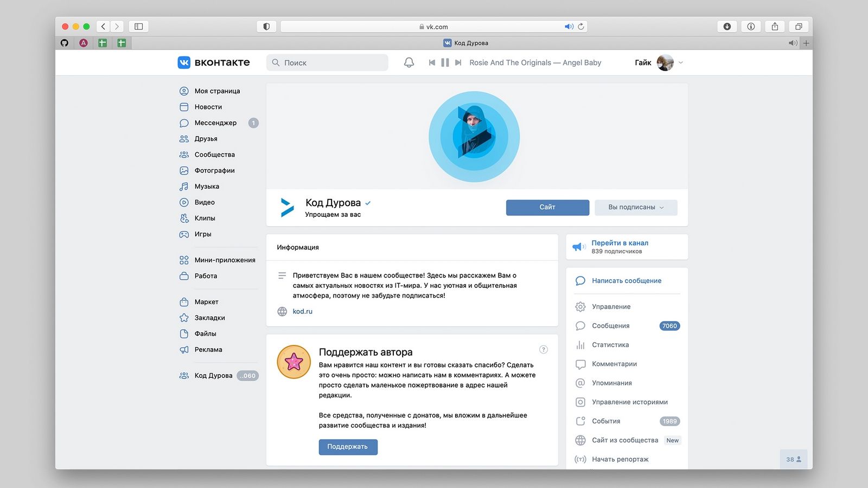Viewport: 868px width, 488px height.
Task: Expand the Вы подписаны dropdown
Action: tap(636, 207)
